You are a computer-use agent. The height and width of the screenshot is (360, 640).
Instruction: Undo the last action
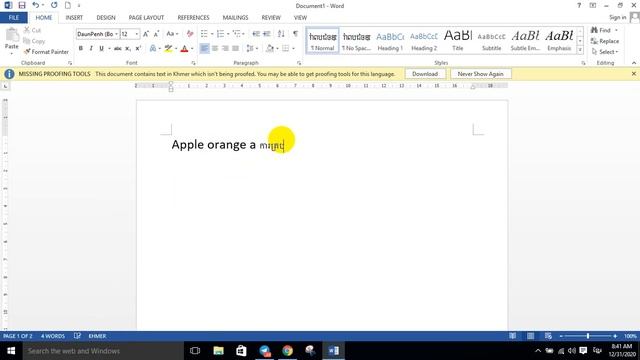[36, 5]
